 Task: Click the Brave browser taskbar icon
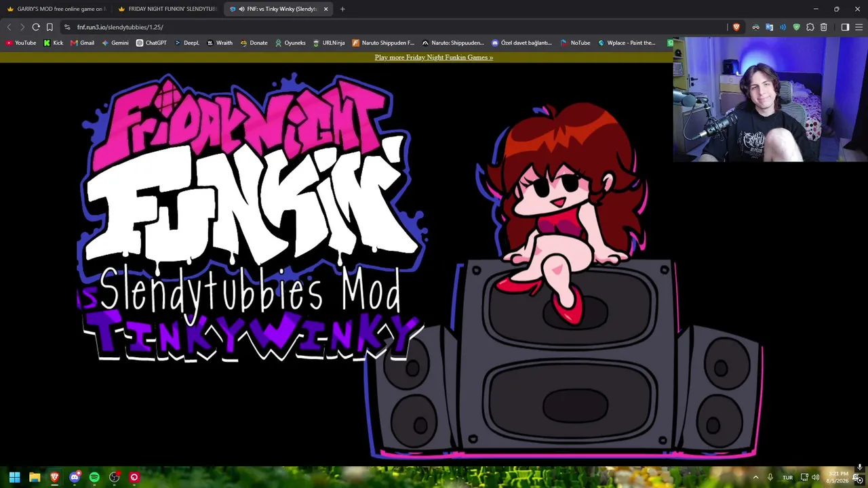[x=54, y=477]
